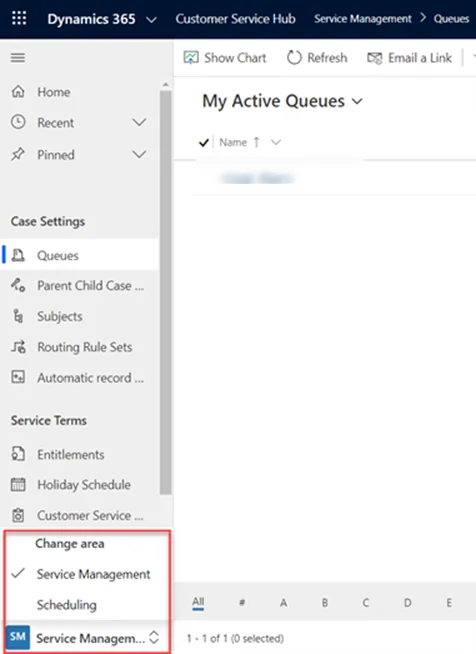Viewport: 476px width, 654px height.
Task: Select Service Management in the Change area menu
Action: (93, 574)
